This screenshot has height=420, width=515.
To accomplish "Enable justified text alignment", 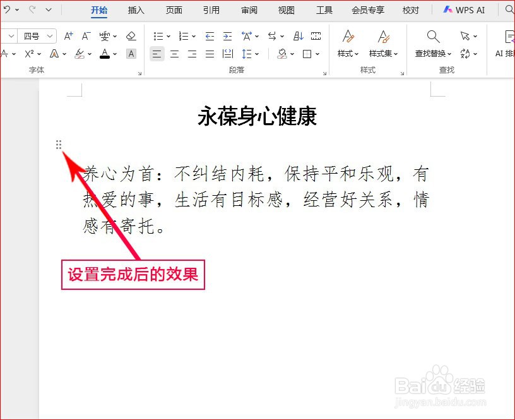I will (210, 54).
